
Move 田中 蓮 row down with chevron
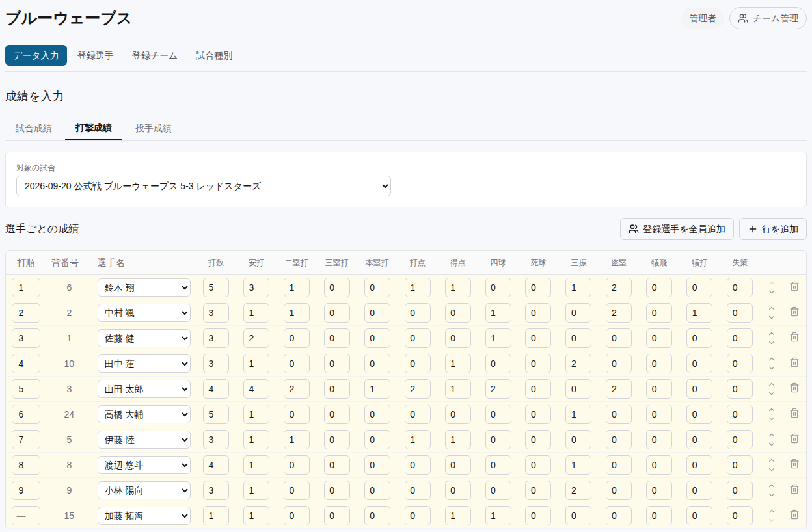pos(772,368)
